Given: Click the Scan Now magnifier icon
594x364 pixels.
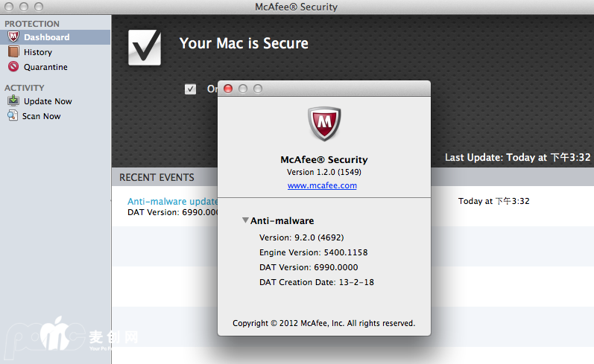Looking at the screenshot, I should pyautogui.click(x=13, y=116).
